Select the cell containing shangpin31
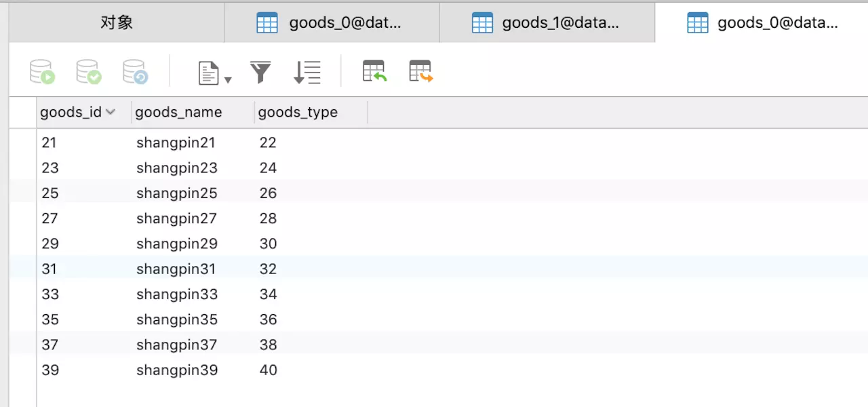This screenshot has width=868, height=407. [176, 269]
